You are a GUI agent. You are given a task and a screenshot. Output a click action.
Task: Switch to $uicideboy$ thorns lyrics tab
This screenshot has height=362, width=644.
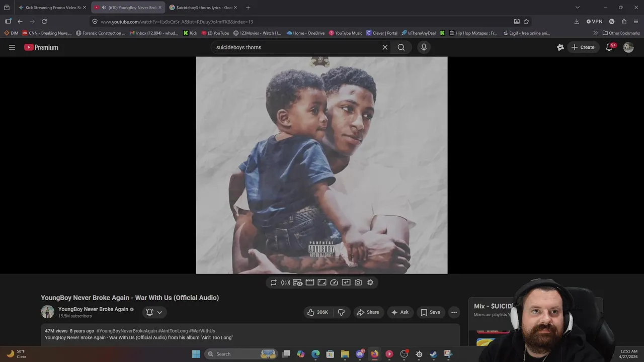(x=203, y=8)
